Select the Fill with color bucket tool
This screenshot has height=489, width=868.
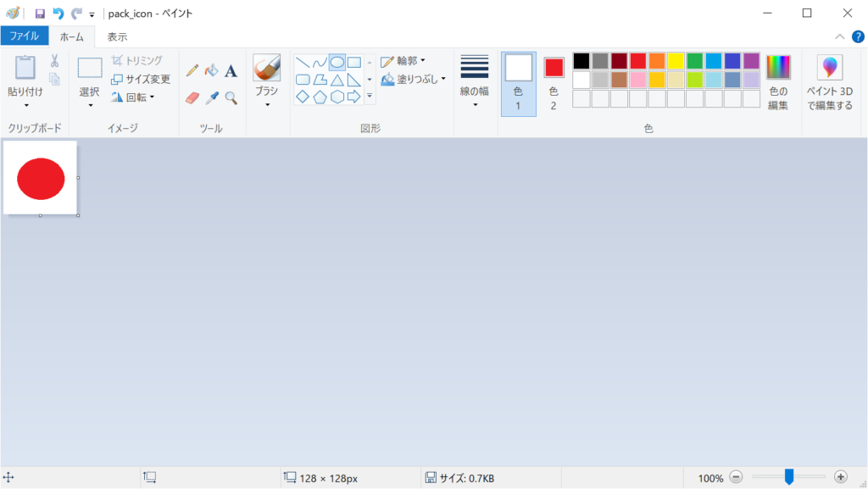[211, 70]
